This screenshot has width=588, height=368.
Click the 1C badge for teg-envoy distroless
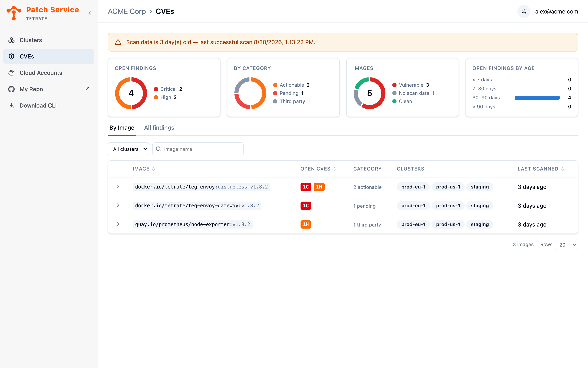[306, 187]
